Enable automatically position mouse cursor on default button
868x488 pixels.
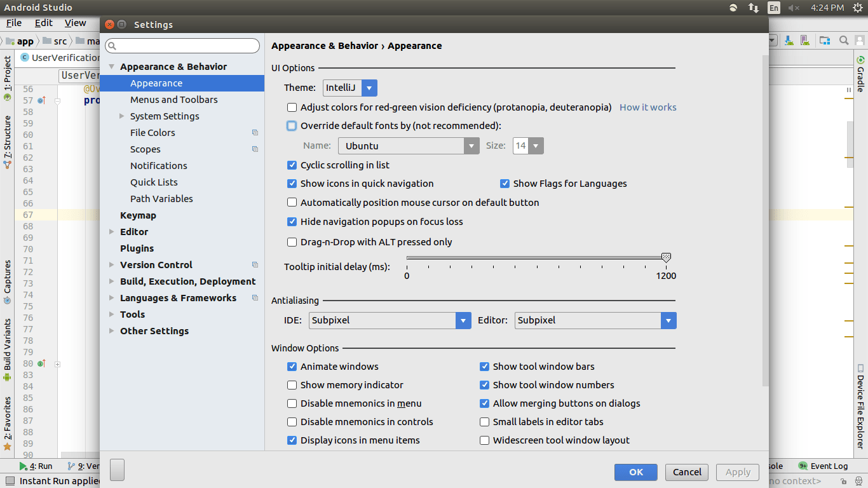pos(292,203)
